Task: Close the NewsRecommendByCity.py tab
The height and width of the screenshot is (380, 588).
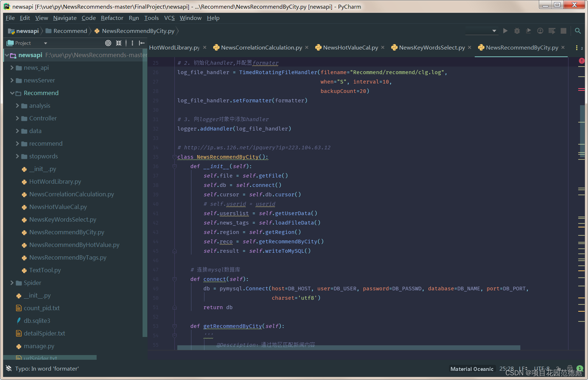Action: coord(563,47)
